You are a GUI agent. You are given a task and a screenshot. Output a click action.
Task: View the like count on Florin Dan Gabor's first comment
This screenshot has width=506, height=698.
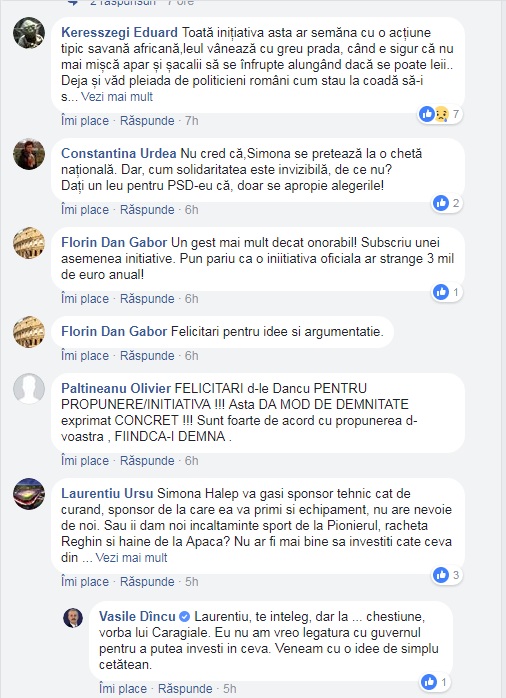[x=456, y=292]
